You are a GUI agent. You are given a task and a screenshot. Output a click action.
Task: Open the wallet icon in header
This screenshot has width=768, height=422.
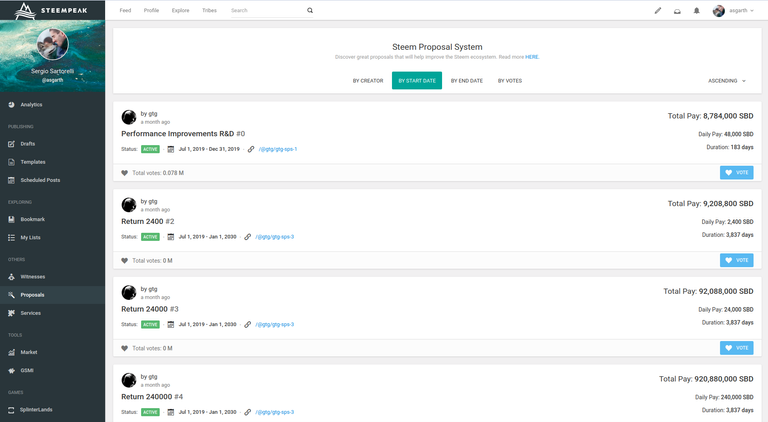(x=677, y=11)
